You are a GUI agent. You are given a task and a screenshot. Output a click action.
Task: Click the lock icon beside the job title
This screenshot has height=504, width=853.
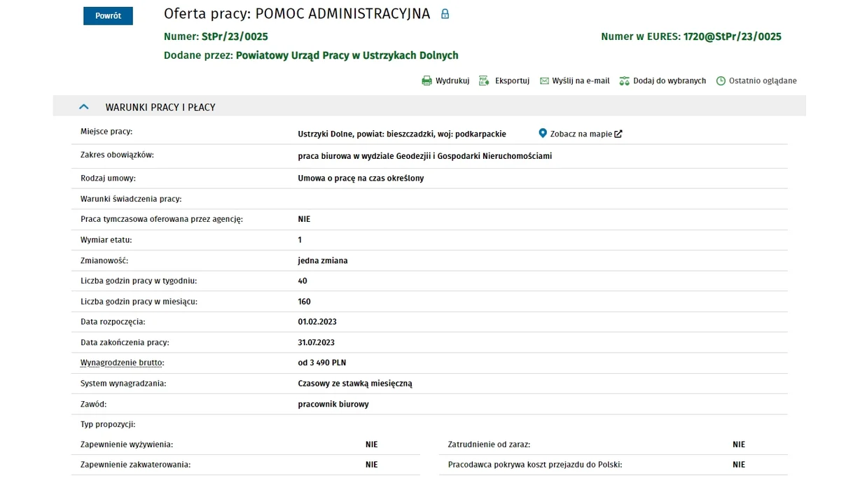click(445, 14)
